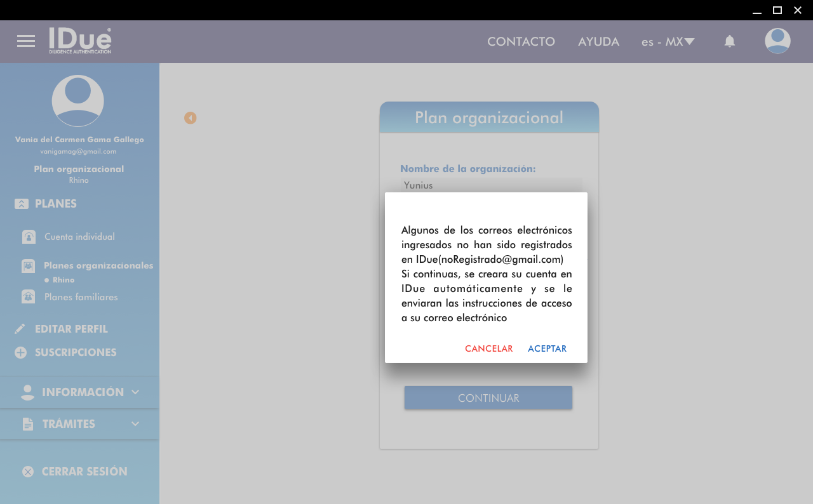Click the Planes familiares icon
Image resolution: width=813 pixels, height=504 pixels.
tap(29, 297)
